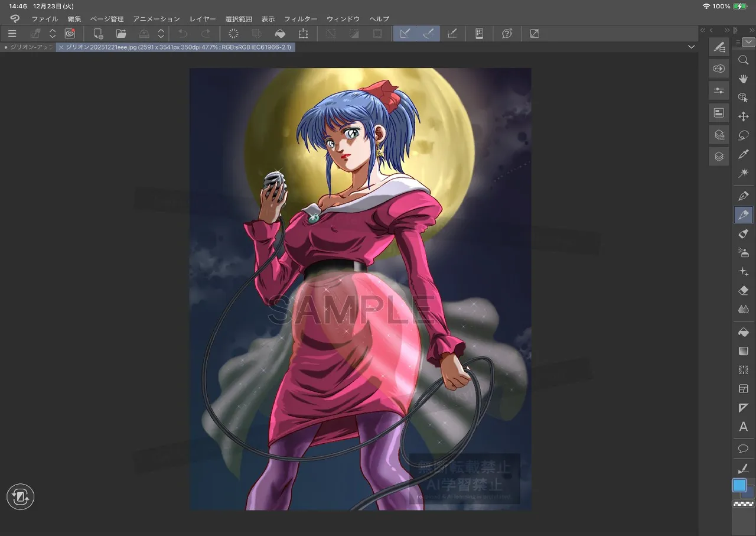Viewport: 756px width, 536px height.
Task: Select the light blue main color swatch
Action: point(739,486)
